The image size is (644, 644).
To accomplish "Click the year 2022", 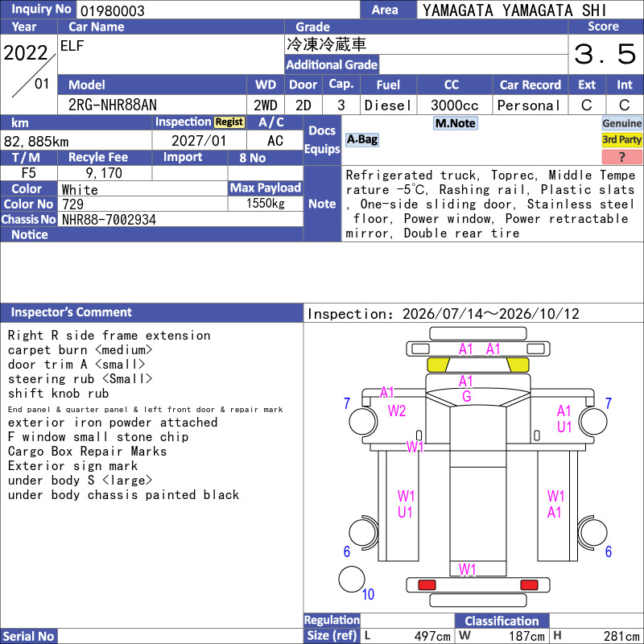I will [26, 53].
